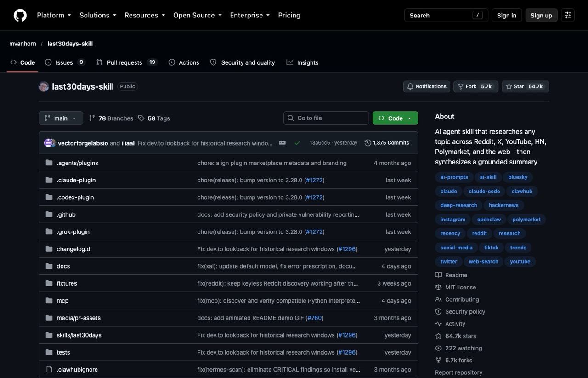Viewport: 588px width, 378px height.
Task: Open the Pull requests tab
Action: [x=127, y=62]
